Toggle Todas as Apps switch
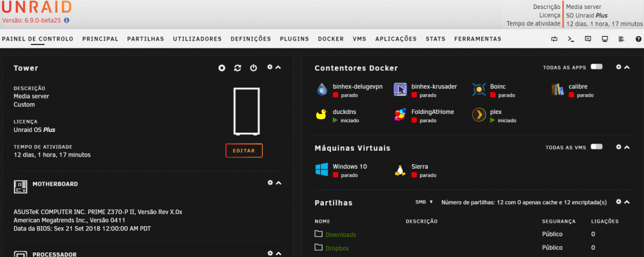 [596, 67]
